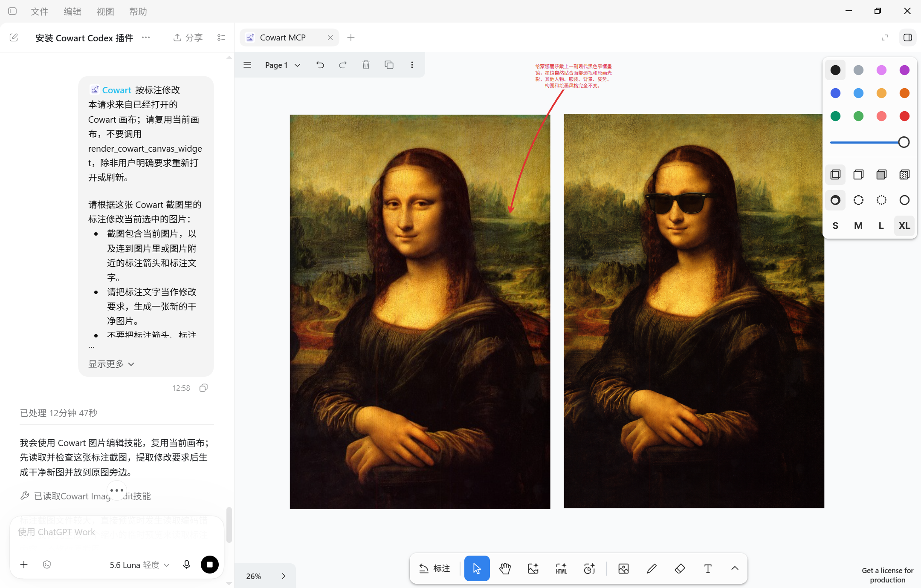921x588 pixels.
Task: Toggle the right side panel
Action: tap(908, 37)
